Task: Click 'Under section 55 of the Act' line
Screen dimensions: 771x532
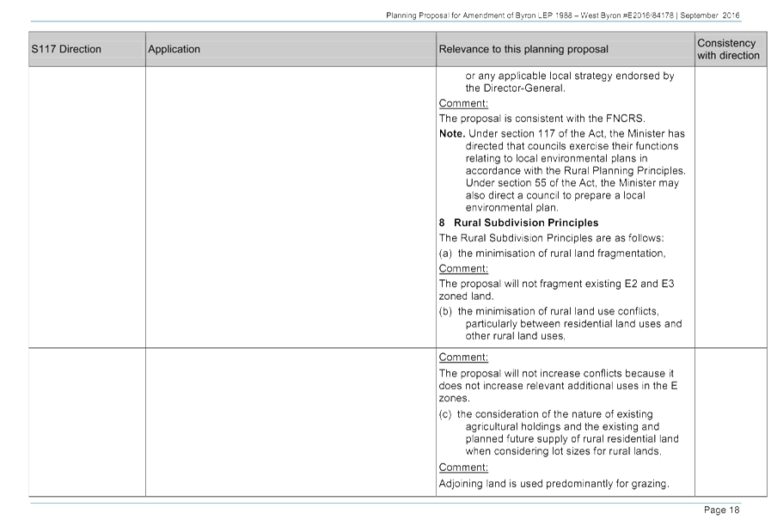Action: 572,183
